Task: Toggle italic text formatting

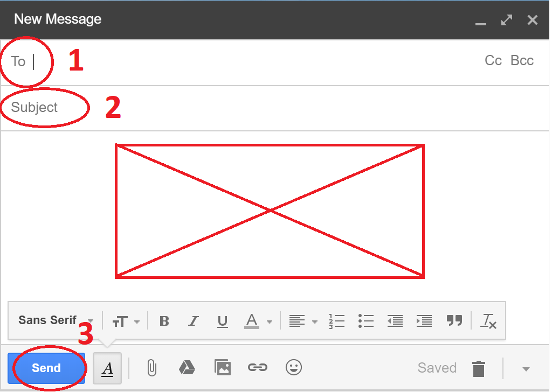Action: tap(194, 321)
